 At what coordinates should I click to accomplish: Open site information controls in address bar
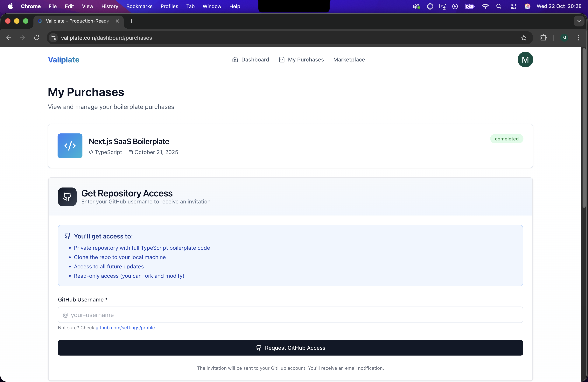coord(53,38)
